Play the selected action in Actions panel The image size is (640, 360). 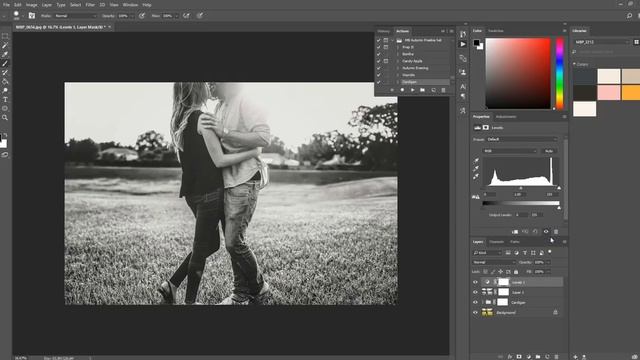click(x=412, y=90)
